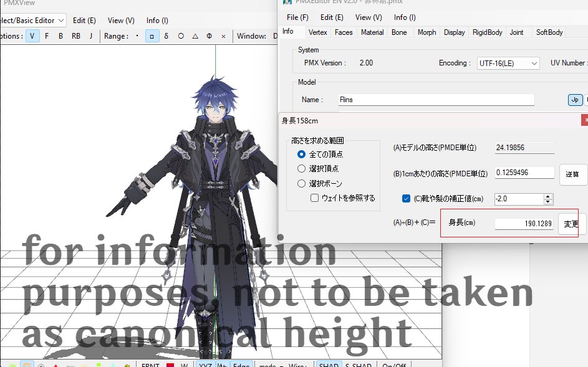Viewport: 588px width, 367px height.
Task: Toggle Edge rendering in PMXView bottom bar
Action: click(x=241, y=365)
